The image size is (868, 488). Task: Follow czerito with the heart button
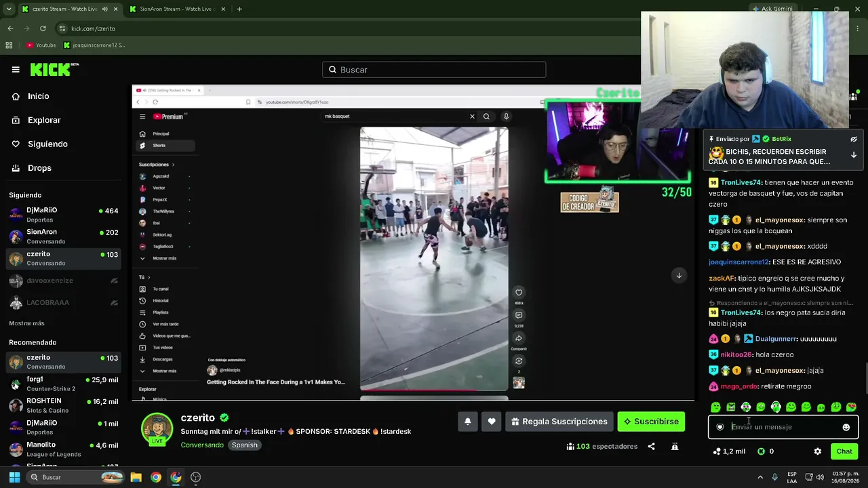[492, 422]
